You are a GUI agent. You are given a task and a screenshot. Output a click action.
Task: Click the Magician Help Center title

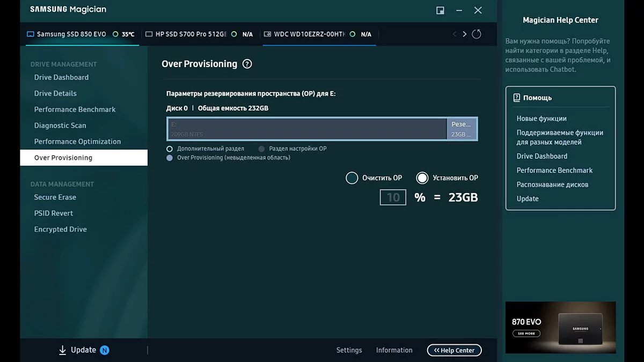560,20
